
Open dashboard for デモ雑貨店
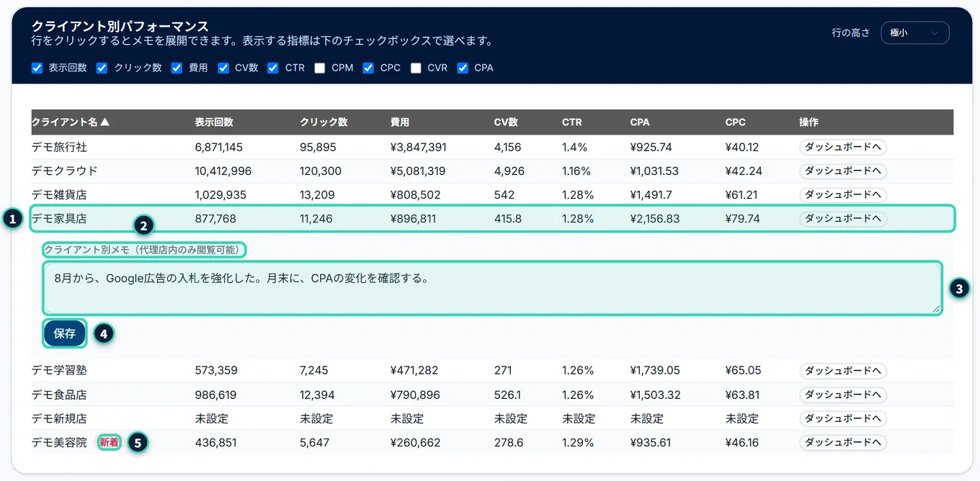pos(843,195)
